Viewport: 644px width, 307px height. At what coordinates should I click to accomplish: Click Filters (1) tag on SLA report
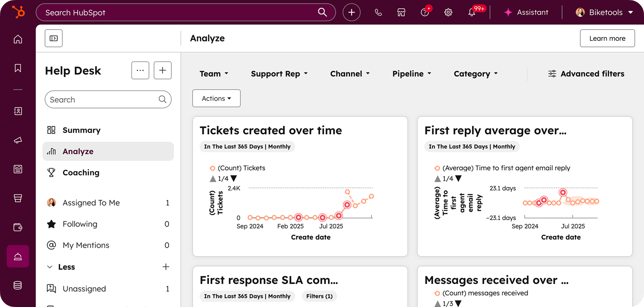(x=319, y=296)
